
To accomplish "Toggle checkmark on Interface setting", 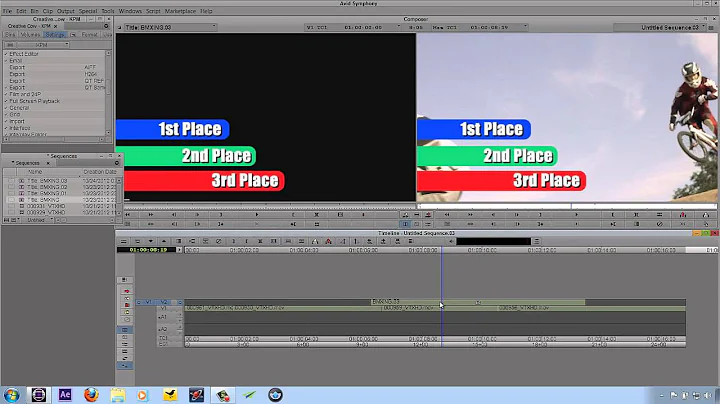I will point(6,128).
